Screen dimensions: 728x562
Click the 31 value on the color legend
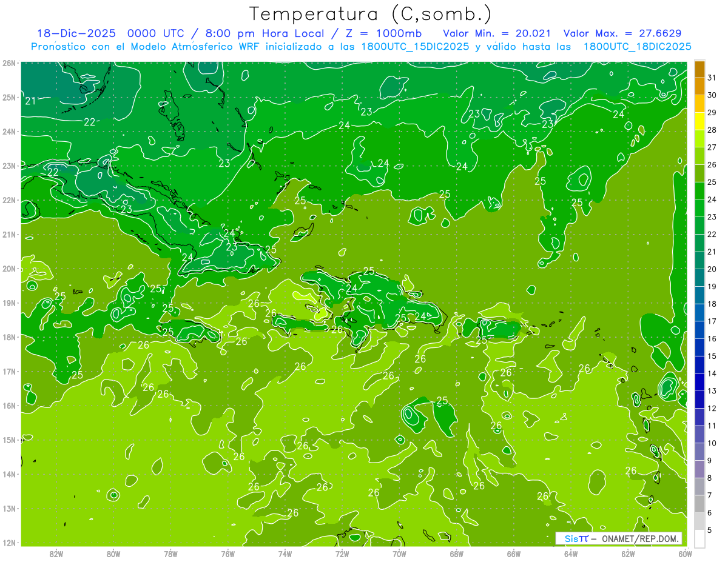[x=712, y=78]
